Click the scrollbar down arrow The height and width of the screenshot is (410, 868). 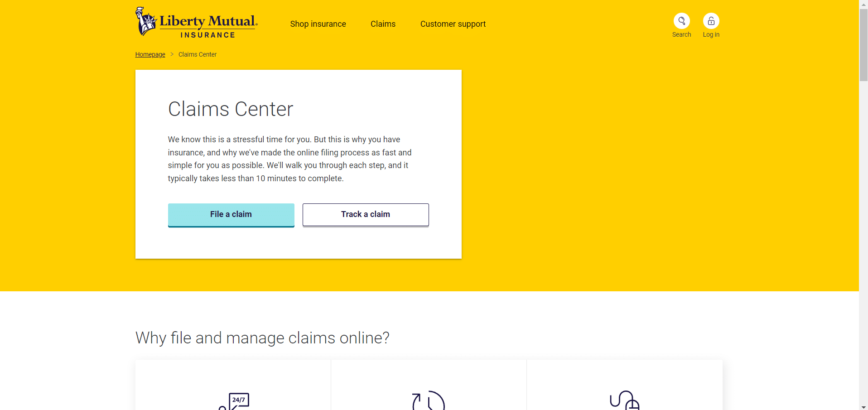[x=863, y=406]
